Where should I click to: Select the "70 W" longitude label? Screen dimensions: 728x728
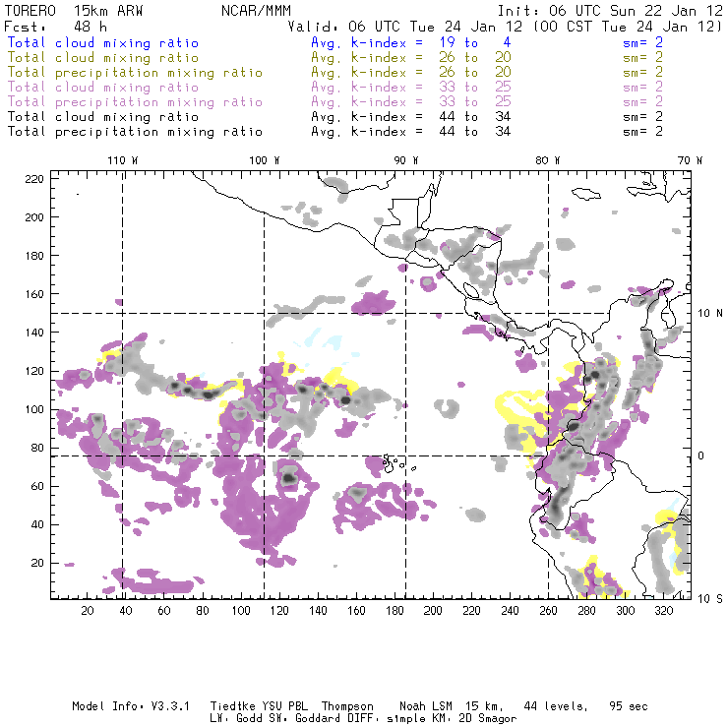690,160
